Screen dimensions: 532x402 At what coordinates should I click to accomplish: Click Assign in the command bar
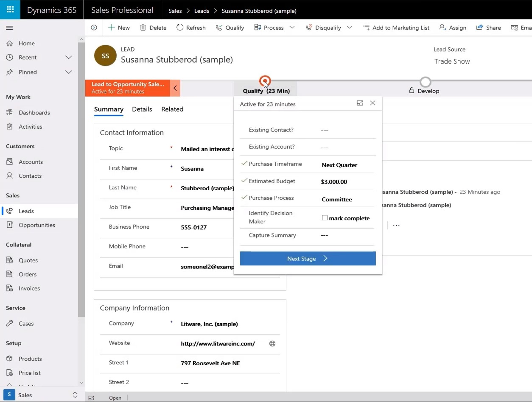coord(453,28)
